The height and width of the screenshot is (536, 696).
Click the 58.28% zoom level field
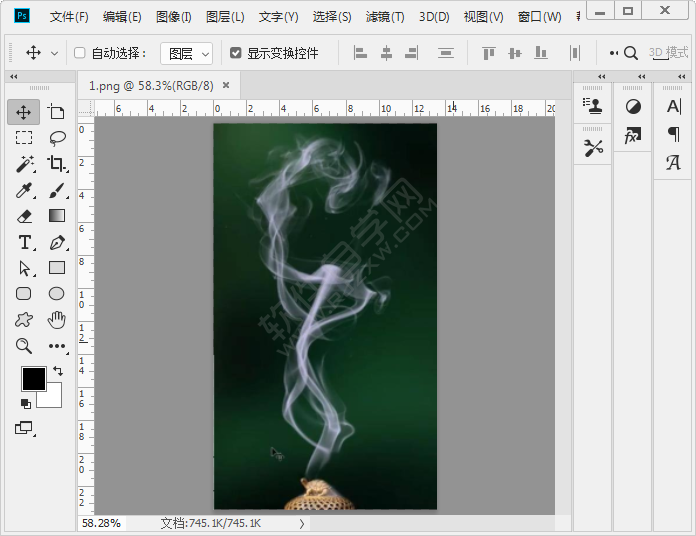click(x=101, y=523)
